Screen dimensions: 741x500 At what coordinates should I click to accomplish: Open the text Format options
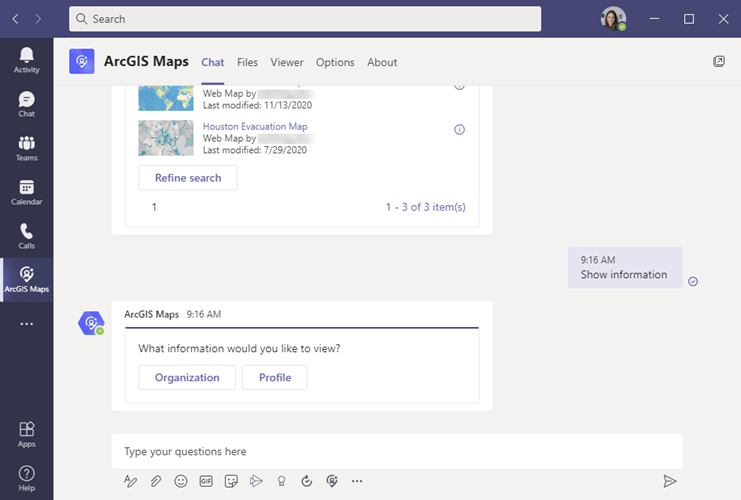(130, 481)
